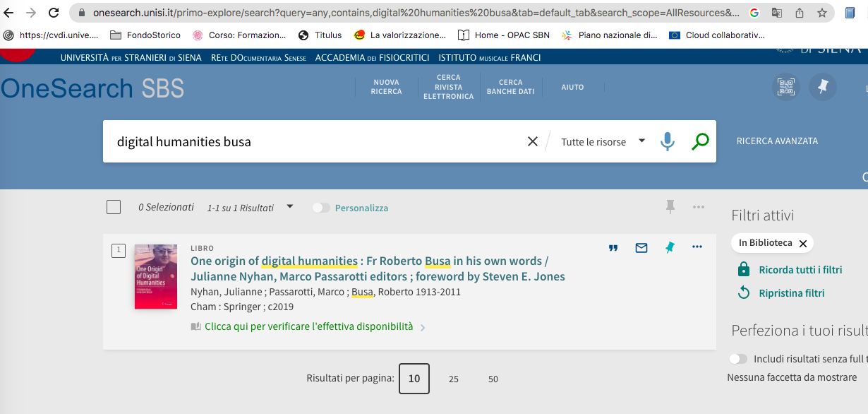Open the results toolbar more-options dots
The height and width of the screenshot is (414, 868).
pos(699,207)
